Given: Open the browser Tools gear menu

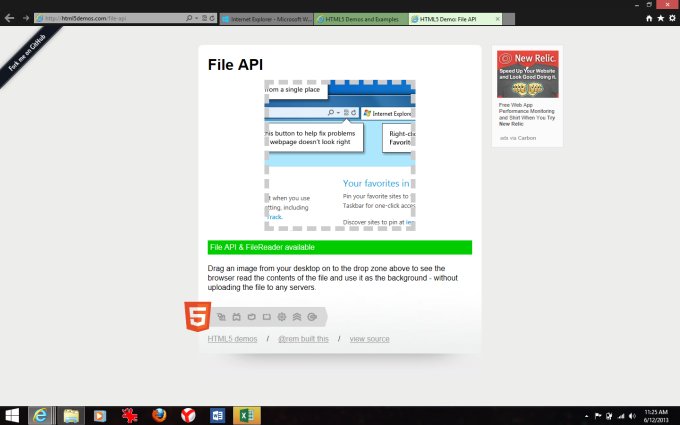Looking at the screenshot, I should [672, 18].
